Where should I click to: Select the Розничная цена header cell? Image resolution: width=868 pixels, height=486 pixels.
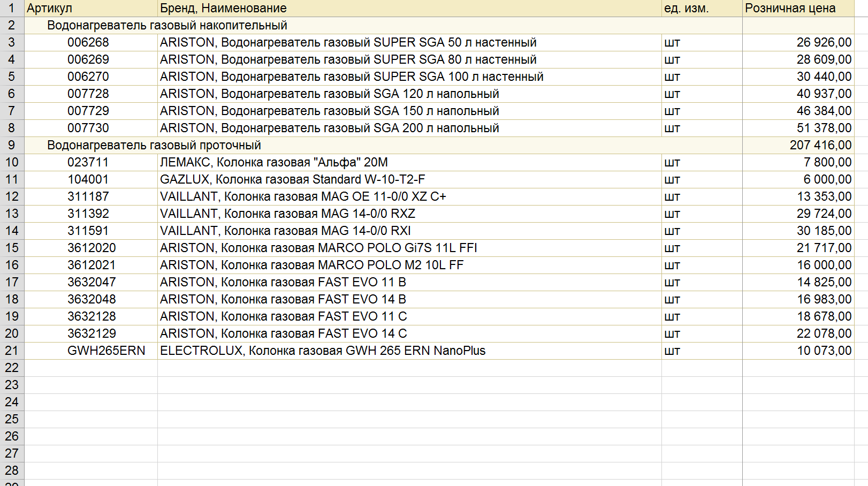[x=798, y=8]
